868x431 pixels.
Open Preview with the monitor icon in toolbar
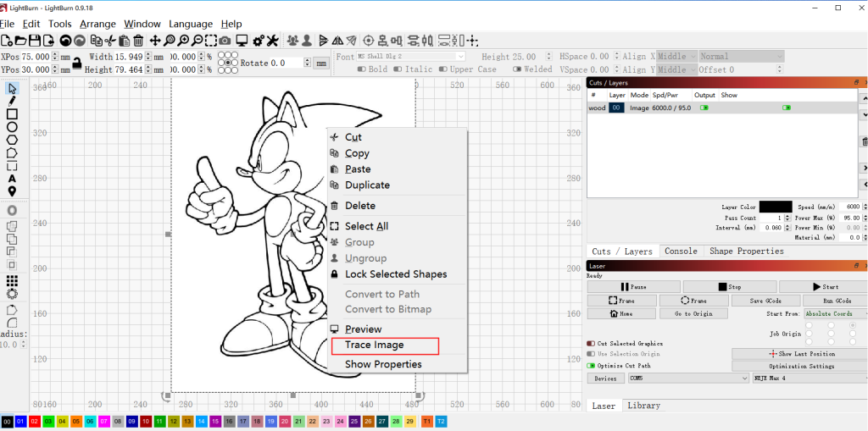242,41
